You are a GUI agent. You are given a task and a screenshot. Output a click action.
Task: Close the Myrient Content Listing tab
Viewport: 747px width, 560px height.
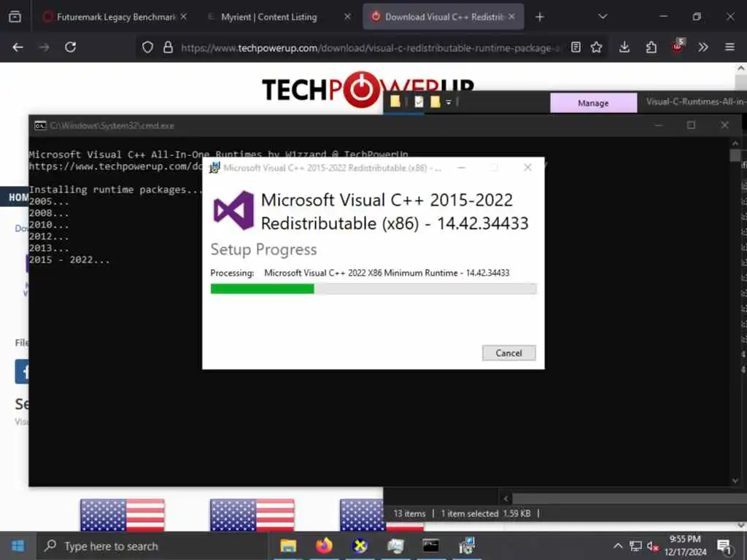point(348,17)
